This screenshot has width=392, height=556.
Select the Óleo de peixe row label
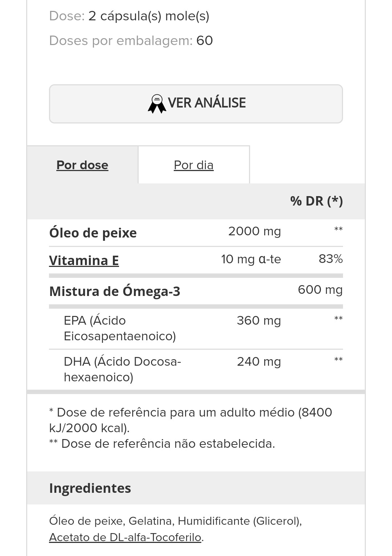pos(93,233)
